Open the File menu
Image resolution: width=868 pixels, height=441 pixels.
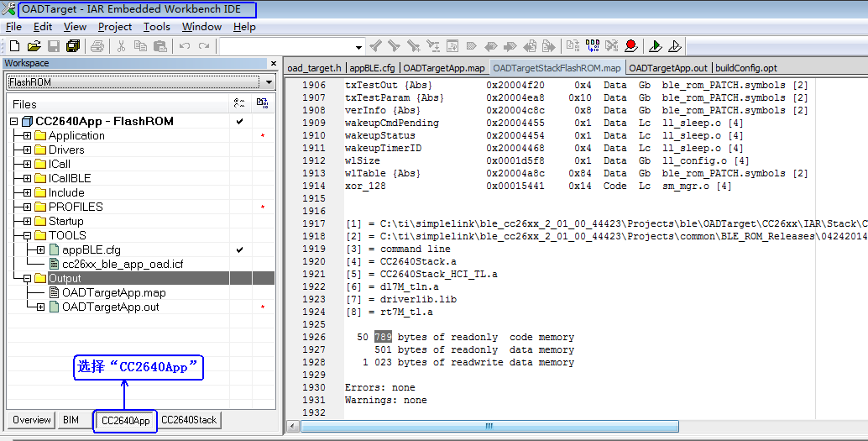13,27
